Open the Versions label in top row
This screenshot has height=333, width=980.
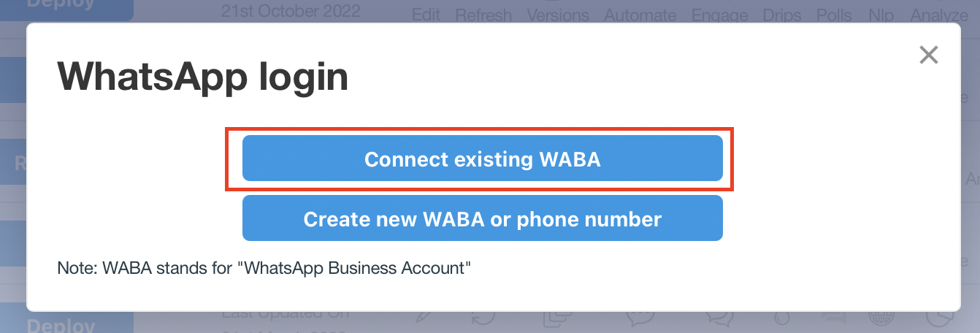(x=558, y=15)
